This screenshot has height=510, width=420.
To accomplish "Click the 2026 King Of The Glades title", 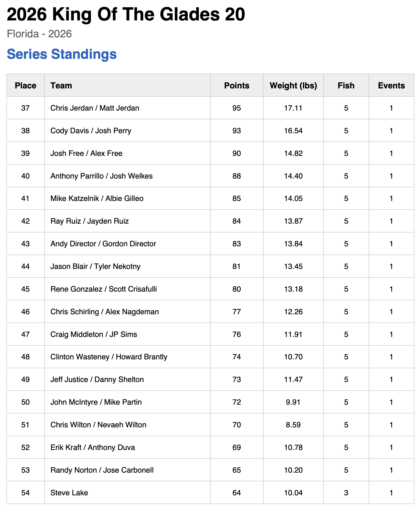I will coord(126,14).
